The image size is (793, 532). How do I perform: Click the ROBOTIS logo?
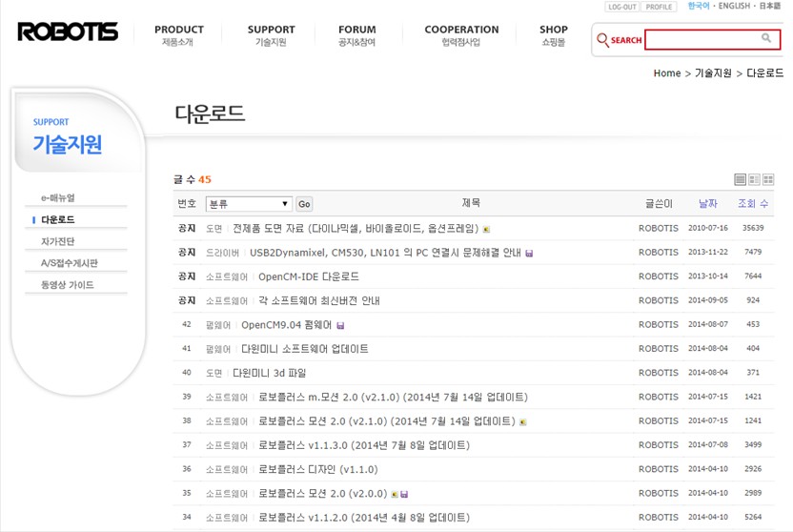pos(68,32)
